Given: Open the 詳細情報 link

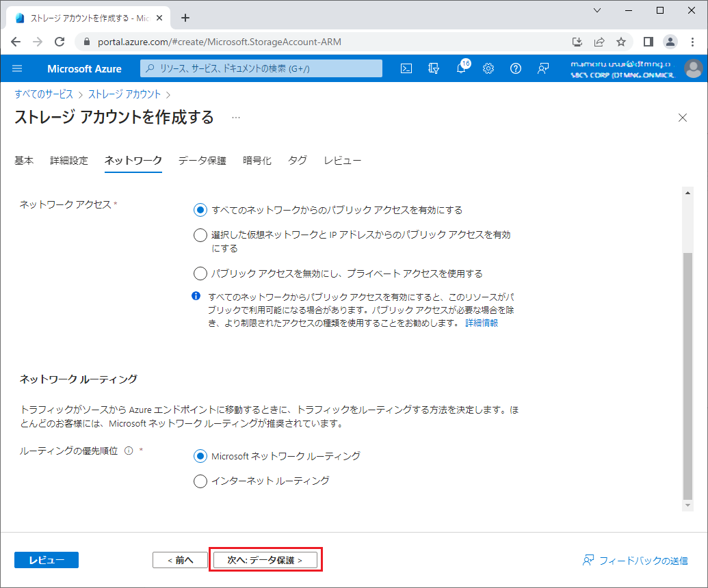Looking at the screenshot, I should (x=482, y=323).
